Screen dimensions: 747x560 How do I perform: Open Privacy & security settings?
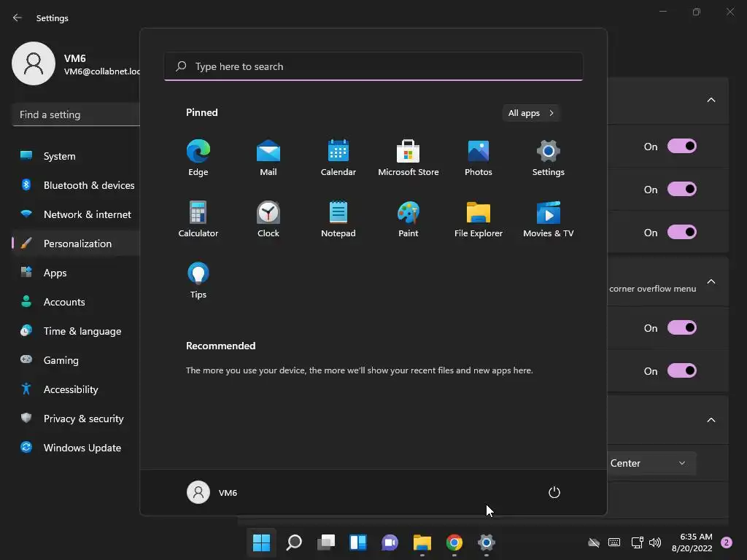coord(76,419)
